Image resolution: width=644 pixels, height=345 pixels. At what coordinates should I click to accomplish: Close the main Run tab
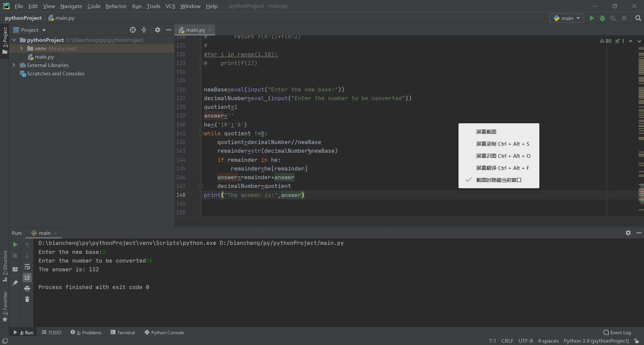(55, 233)
